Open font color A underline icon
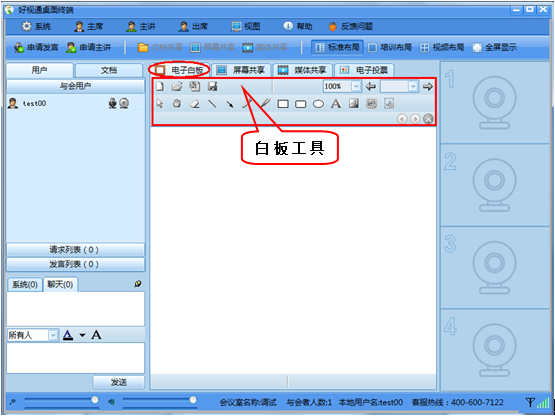The image size is (555, 417). [68, 335]
